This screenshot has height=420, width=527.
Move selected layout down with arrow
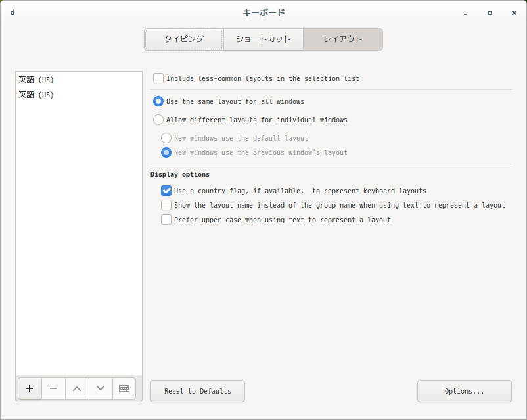(x=101, y=388)
